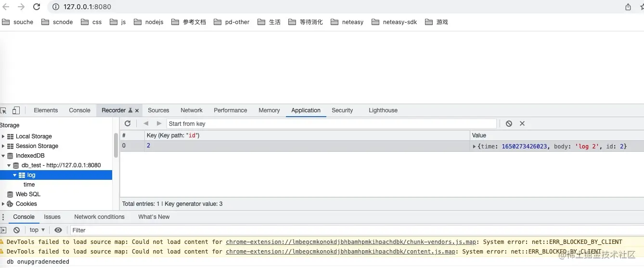Expand Session Storage in the sidebar
644x268 pixels.
3,146
